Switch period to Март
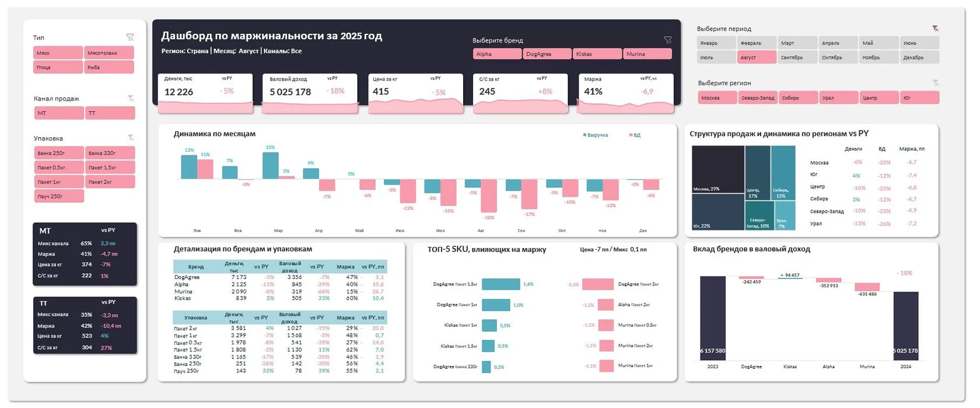Screen dimensions: 980x408 point(797,43)
